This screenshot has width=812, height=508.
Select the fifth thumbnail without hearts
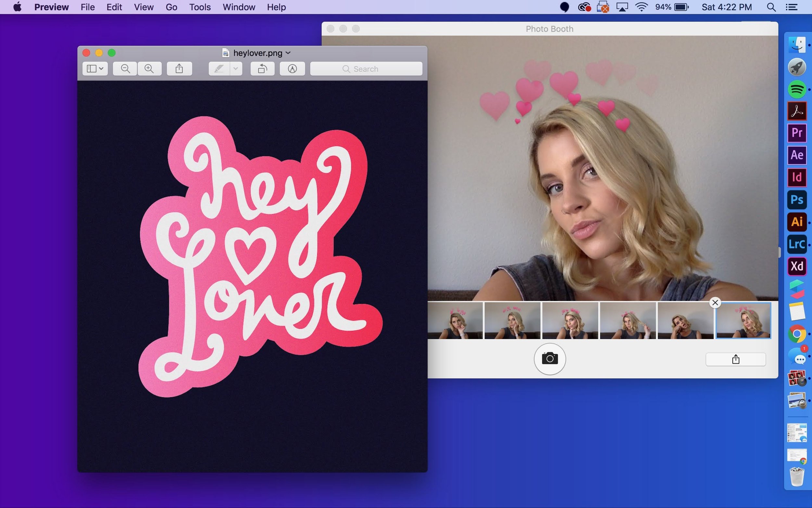[x=685, y=320]
